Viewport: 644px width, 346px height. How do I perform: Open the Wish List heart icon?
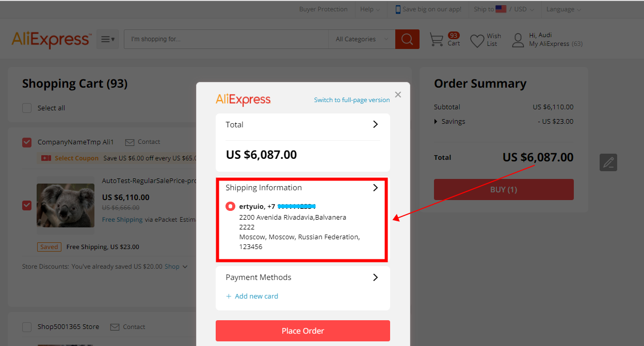[477, 40]
